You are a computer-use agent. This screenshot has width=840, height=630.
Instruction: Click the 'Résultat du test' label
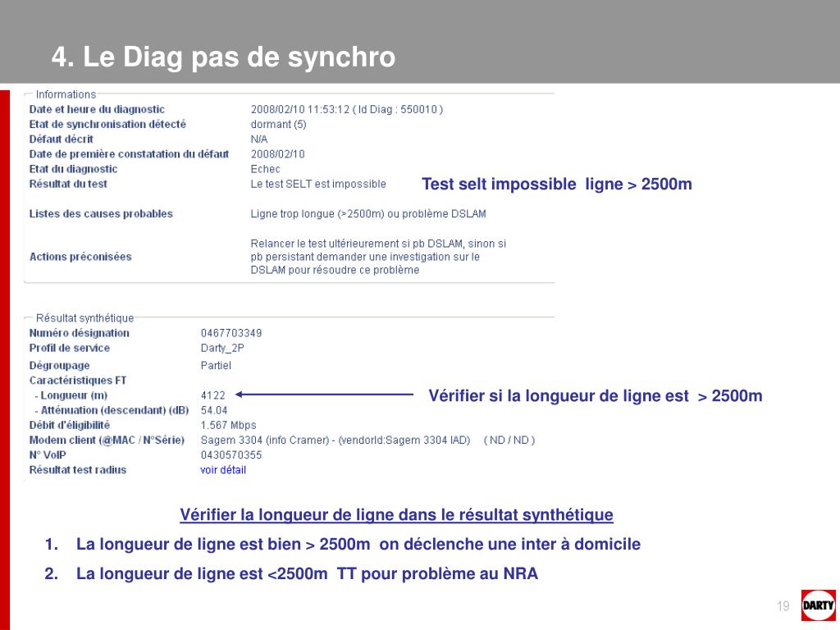tap(68, 185)
